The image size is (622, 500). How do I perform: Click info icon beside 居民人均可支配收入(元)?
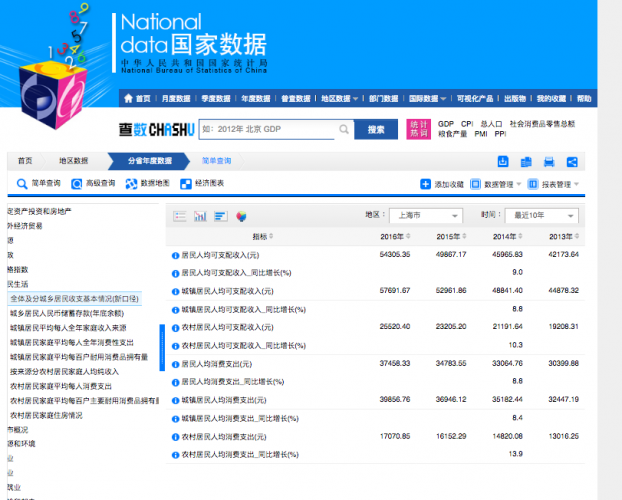(175, 255)
